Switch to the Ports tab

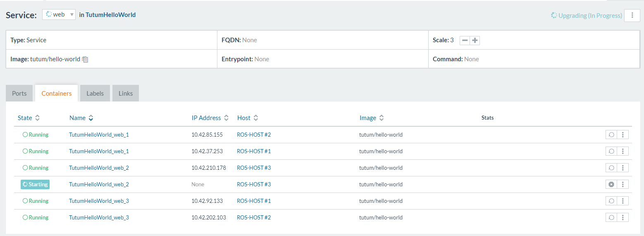coord(19,93)
